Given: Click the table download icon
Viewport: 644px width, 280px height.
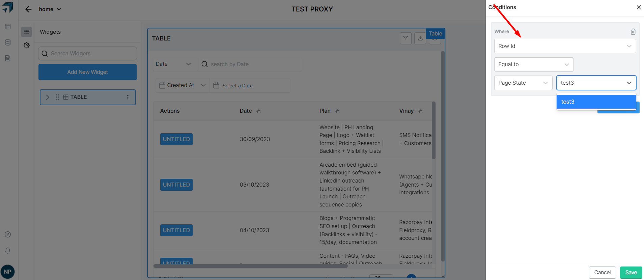Looking at the screenshot, I should [x=420, y=38].
